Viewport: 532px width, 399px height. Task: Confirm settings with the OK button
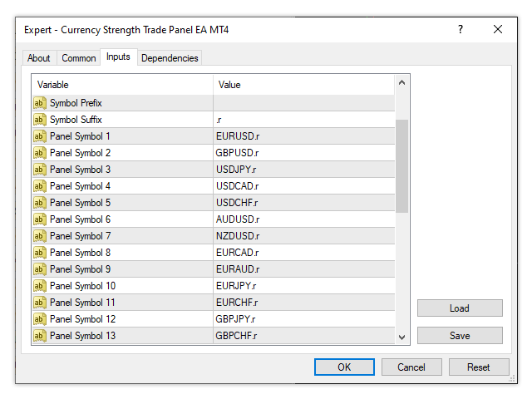point(344,367)
